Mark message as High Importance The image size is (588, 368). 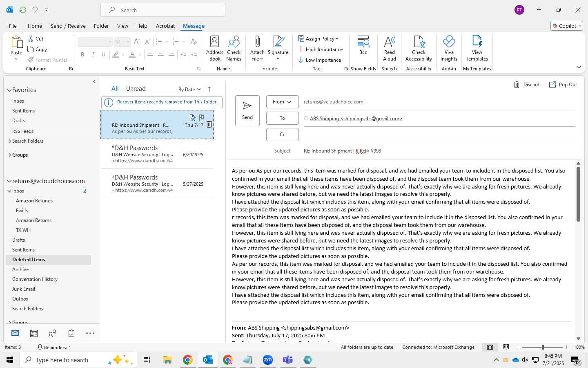click(321, 49)
